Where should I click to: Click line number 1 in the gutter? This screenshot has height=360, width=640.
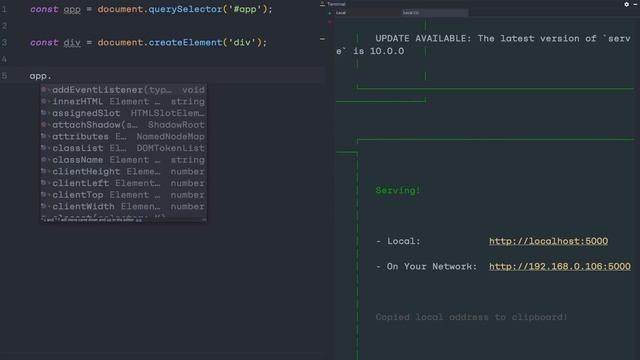(x=4, y=9)
